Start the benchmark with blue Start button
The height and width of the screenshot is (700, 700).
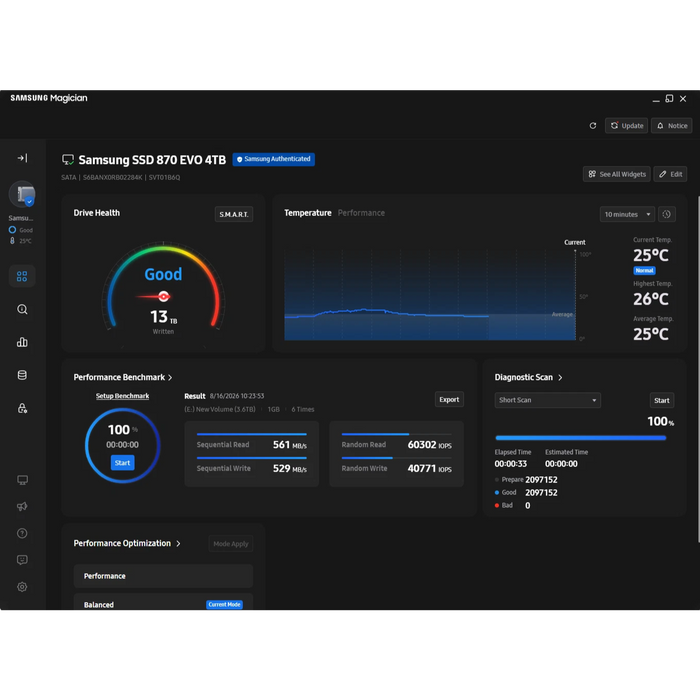tap(122, 462)
